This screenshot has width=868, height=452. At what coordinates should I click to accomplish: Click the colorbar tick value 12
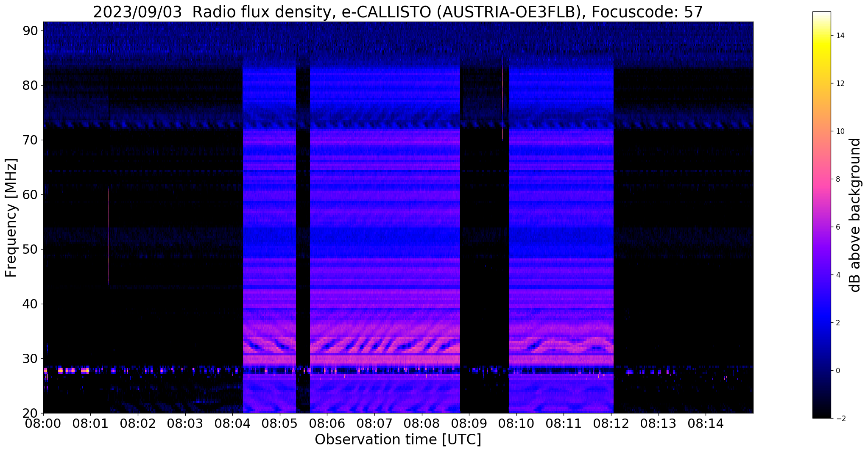[x=840, y=83]
